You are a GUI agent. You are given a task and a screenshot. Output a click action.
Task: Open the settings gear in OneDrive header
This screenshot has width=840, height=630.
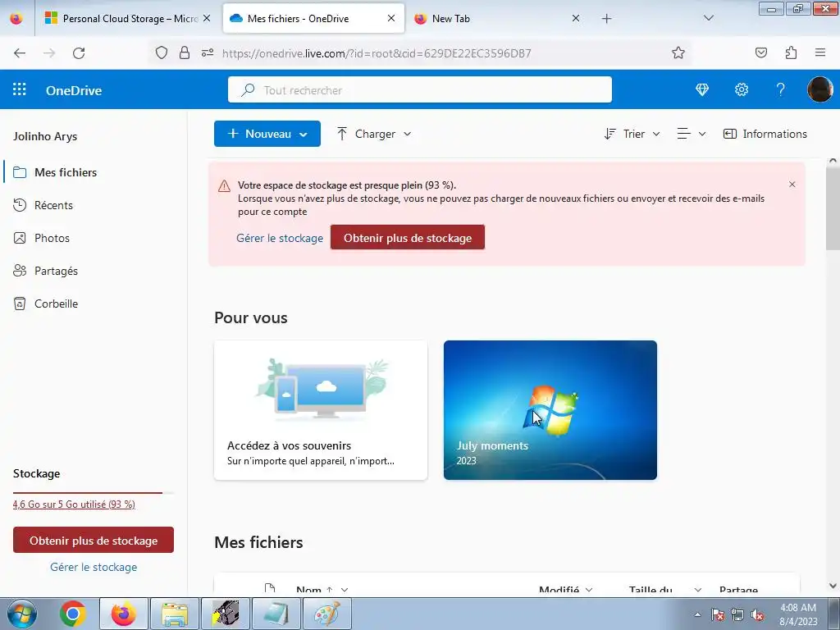point(742,89)
